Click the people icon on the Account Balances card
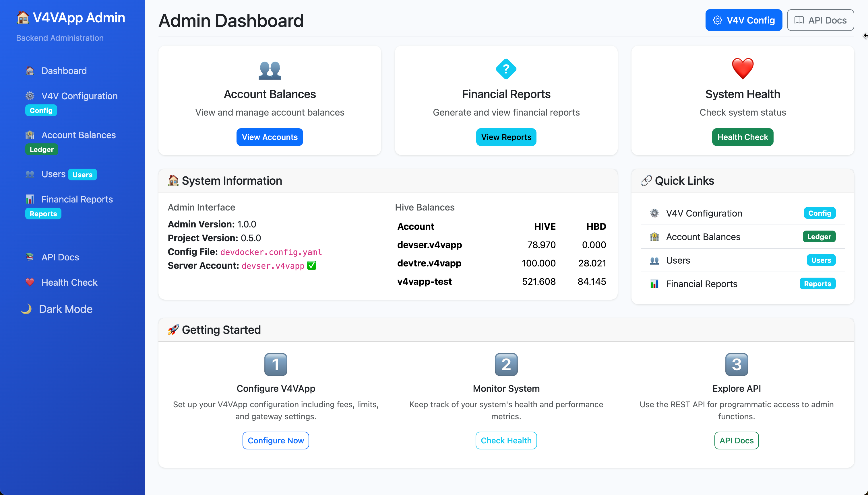This screenshot has height=495, width=868. tap(270, 70)
